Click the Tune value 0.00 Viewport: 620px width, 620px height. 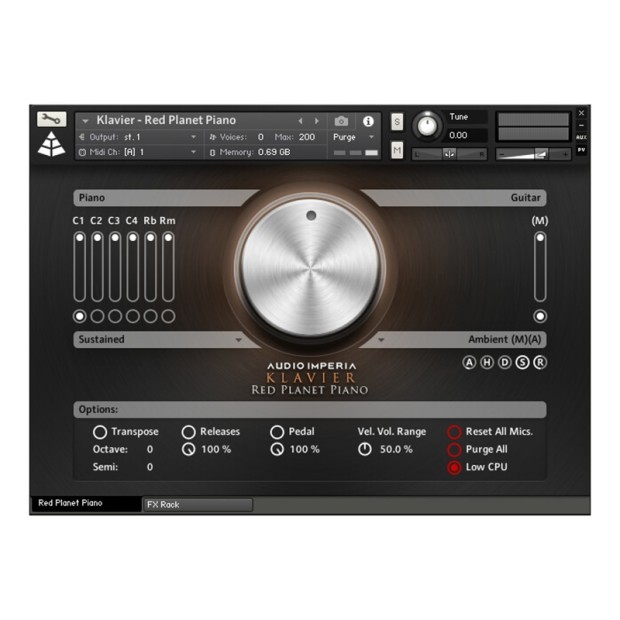(x=458, y=135)
